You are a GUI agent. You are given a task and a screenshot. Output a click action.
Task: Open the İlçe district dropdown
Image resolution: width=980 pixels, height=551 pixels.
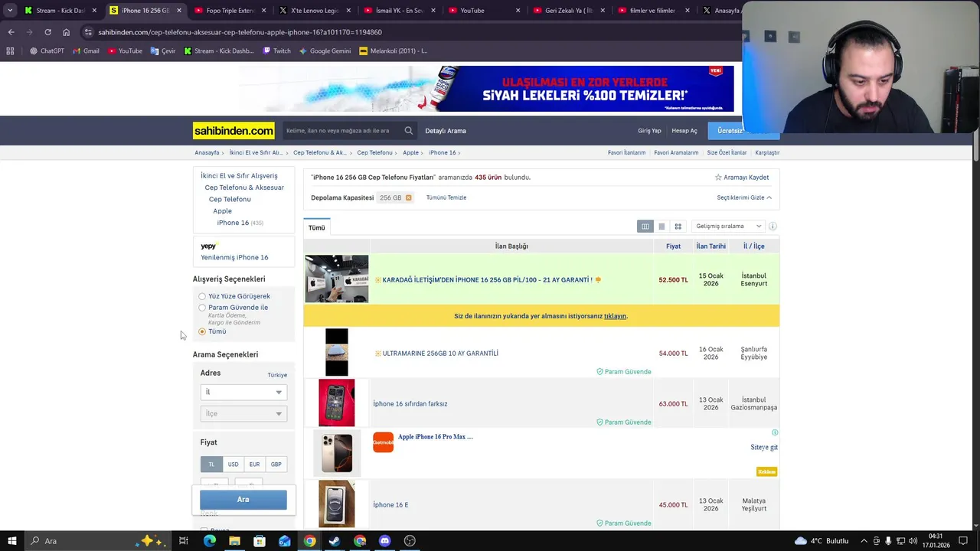(x=243, y=413)
